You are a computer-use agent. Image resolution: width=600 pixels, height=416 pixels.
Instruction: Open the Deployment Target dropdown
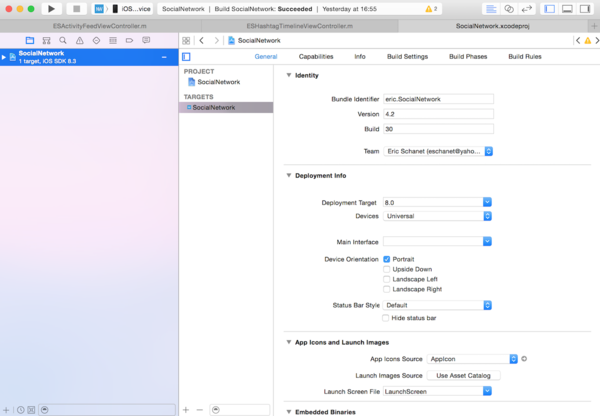point(487,202)
